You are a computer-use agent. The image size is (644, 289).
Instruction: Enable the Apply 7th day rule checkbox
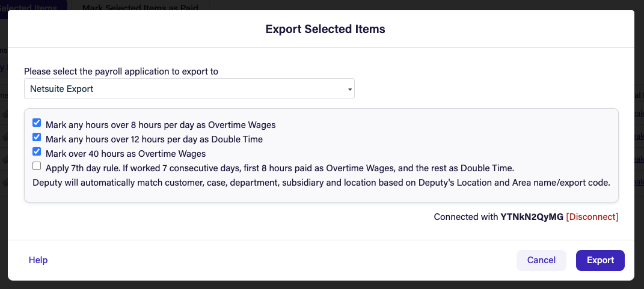pyautogui.click(x=37, y=166)
